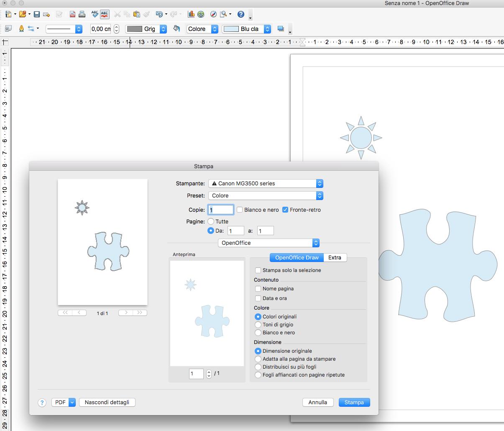Select the Da page range radio

pyautogui.click(x=211, y=231)
